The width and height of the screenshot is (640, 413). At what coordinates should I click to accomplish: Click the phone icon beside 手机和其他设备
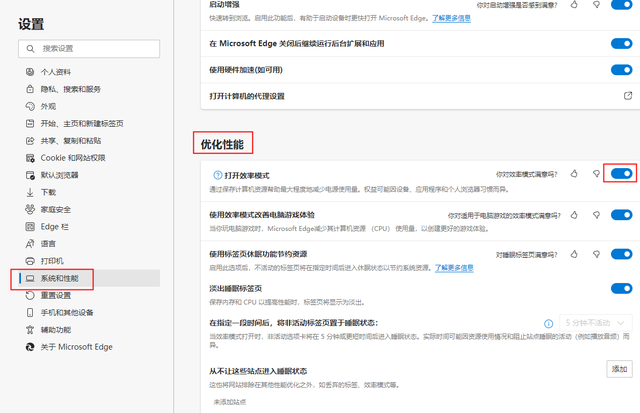coord(30,313)
